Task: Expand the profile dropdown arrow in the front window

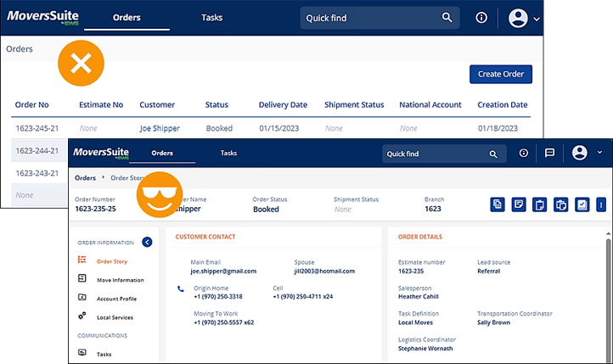Action: pos(599,153)
